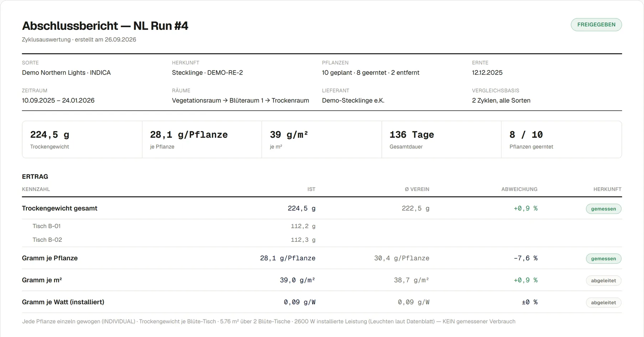Select the "112,3 g" value for Tisch B-02

click(x=303, y=240)
